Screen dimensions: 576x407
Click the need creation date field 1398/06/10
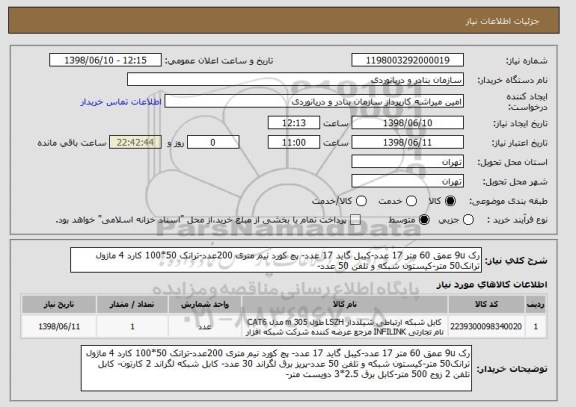[x=407, y=123]
